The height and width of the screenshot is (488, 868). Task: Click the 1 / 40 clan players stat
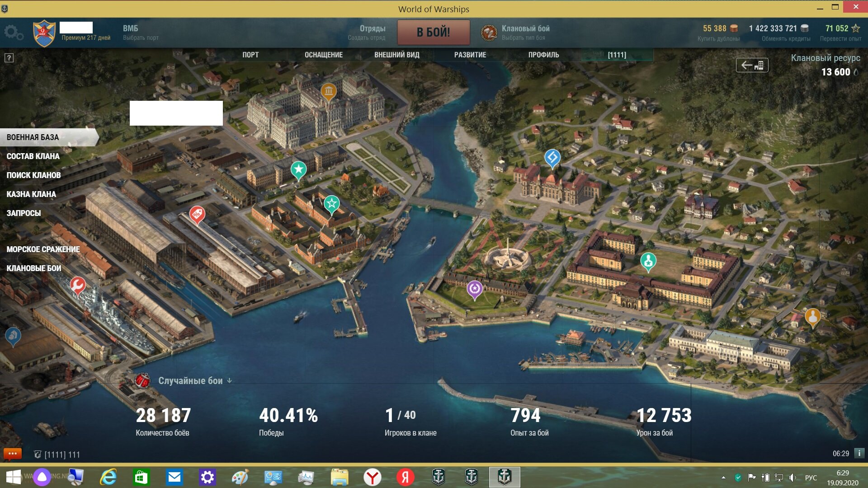(x=410, y=422)
